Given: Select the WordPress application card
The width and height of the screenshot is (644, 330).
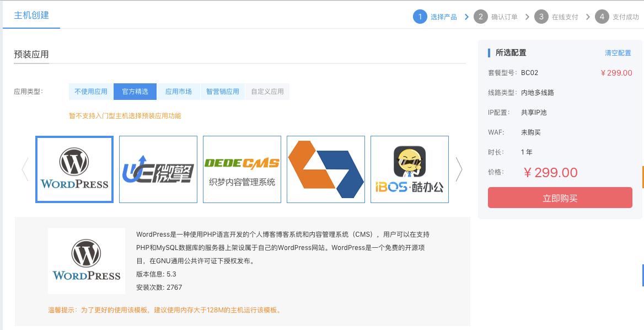Looking at the screenshot, I should 74,169.
